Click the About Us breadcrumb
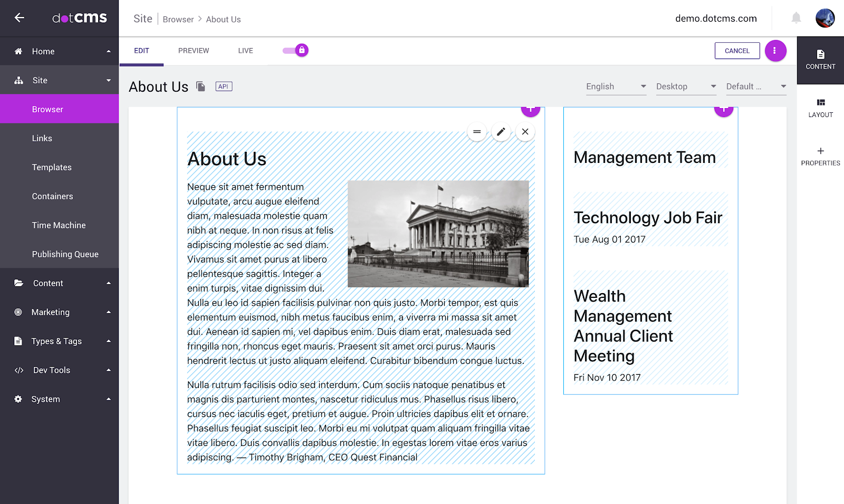The height and width of the screenshot is (504, 844). point(223,20)
